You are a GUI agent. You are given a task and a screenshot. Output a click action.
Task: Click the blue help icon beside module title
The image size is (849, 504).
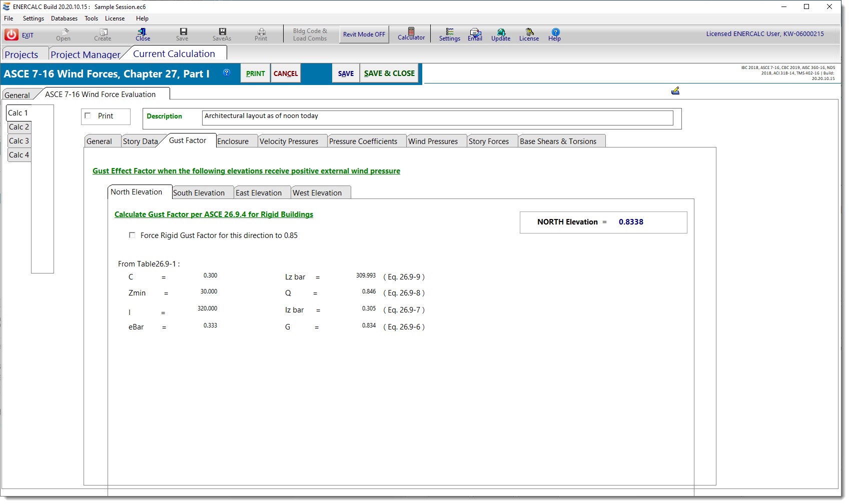[x=227, y=72]
